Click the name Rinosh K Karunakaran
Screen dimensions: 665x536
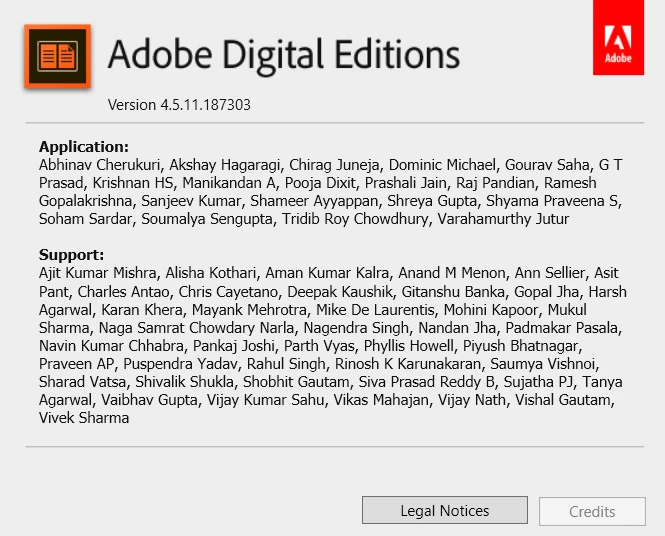pos(408,364)
